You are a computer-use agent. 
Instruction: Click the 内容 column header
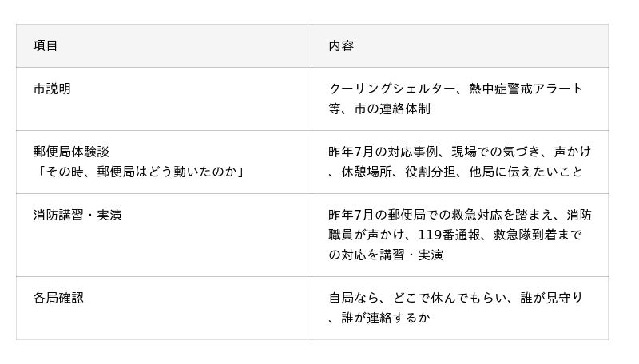341,45
